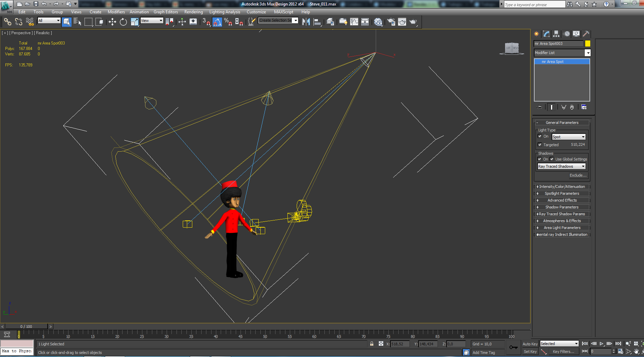The height and width of the screenshot is (357, 644).
Task: Toggle Window/Crossing selection mode
Action: click(100, 22)
